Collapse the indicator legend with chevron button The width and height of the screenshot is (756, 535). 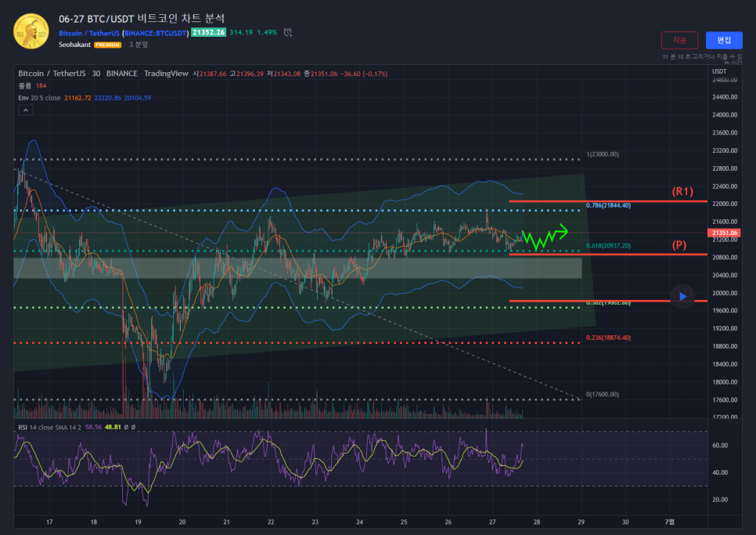(26, 110)
